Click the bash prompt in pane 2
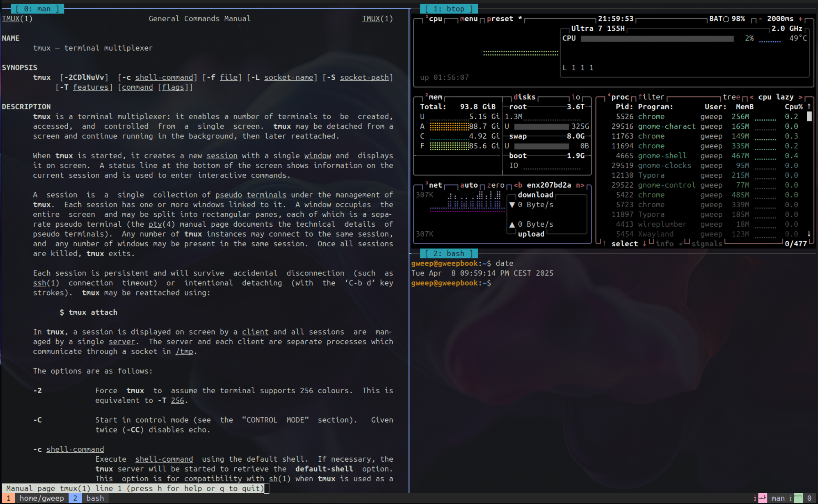The width and height of the screenshot is (818, 504). pyautogui.click(x=451, y=283)
